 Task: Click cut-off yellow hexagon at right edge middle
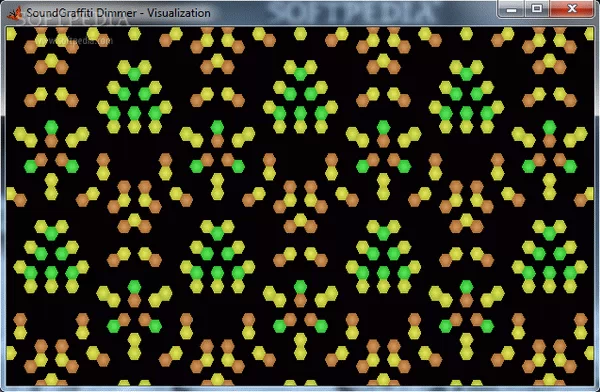[x=590, y=193]
